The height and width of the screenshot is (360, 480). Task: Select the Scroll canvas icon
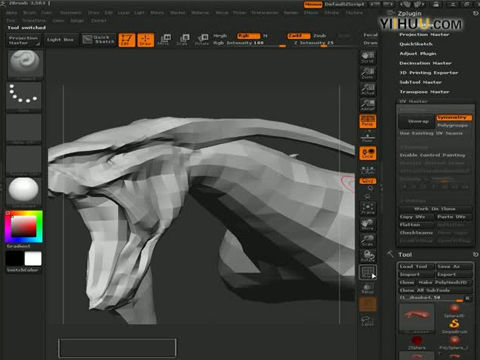click(368, 57)
